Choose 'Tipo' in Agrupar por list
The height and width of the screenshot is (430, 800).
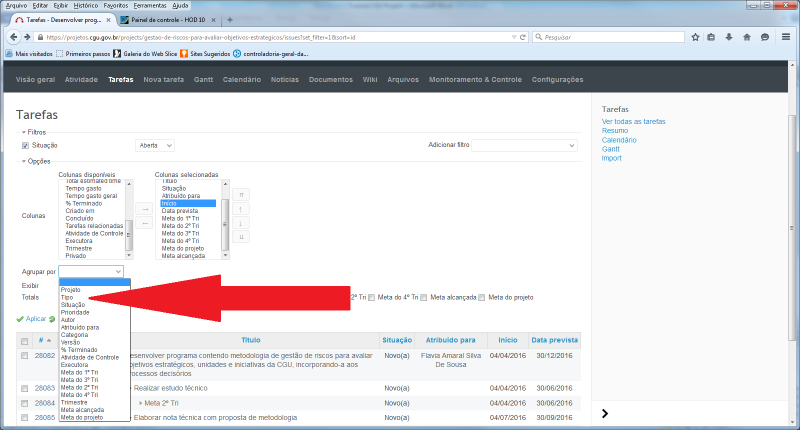(x=67, y=297)
